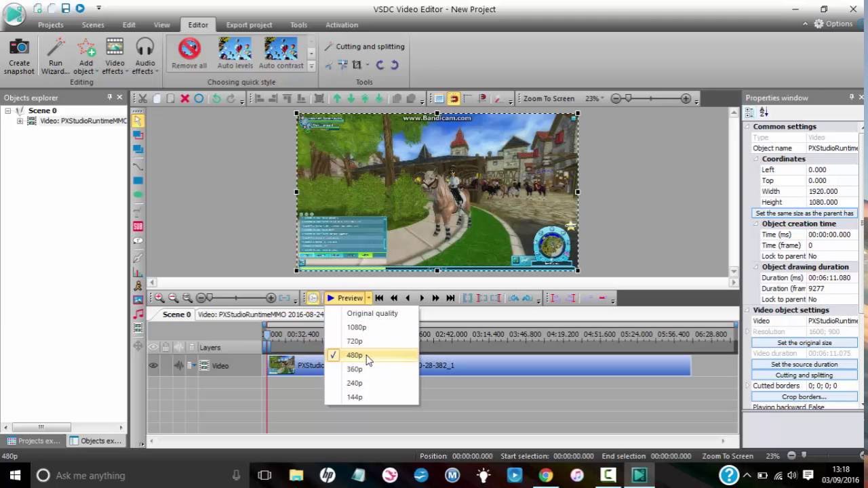Step one frame forward in timeline controls

[422, 298]
